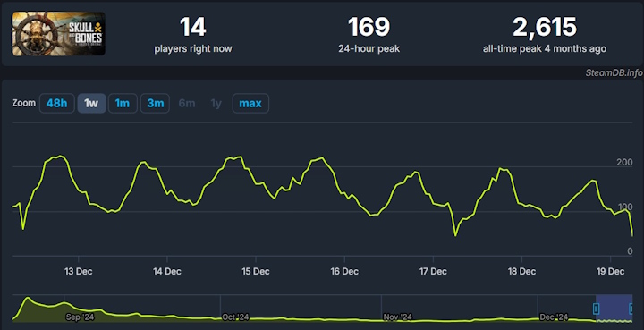Grab the left navigator range handle
The height and width of the screenshot is (330, 644).
(596, 309)
